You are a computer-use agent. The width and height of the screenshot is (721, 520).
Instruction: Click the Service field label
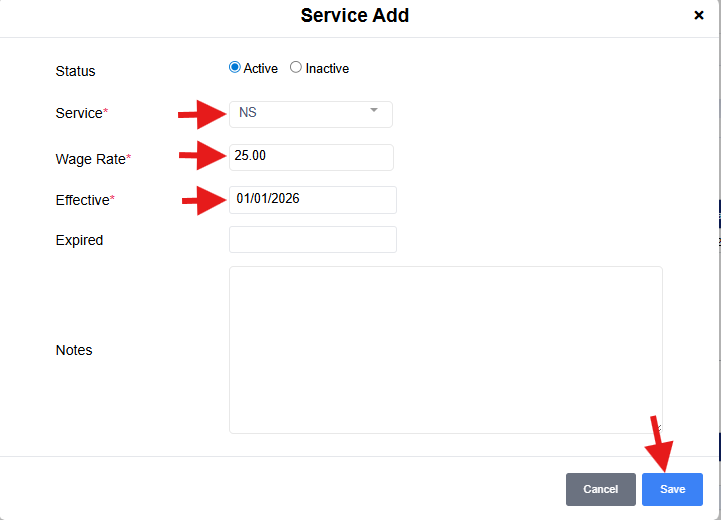point(79,113)
